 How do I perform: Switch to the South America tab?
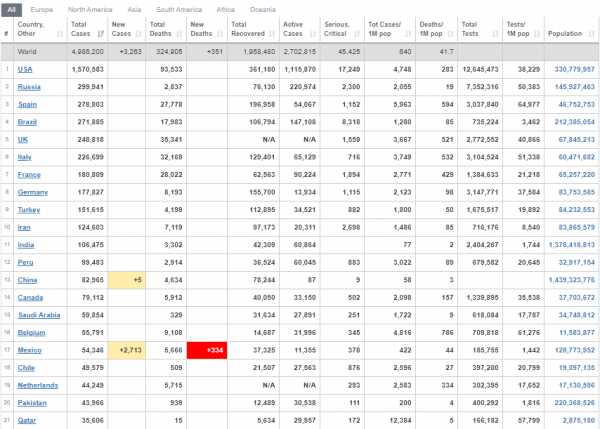pyautogui.click(x=179, y=10)
